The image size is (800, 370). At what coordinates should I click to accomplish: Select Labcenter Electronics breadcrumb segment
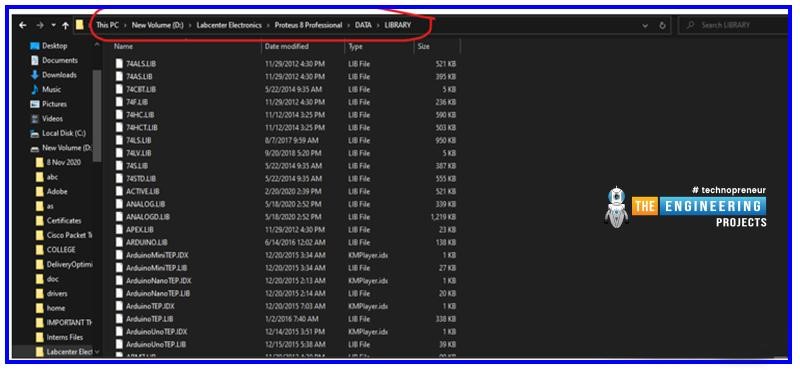229,25
